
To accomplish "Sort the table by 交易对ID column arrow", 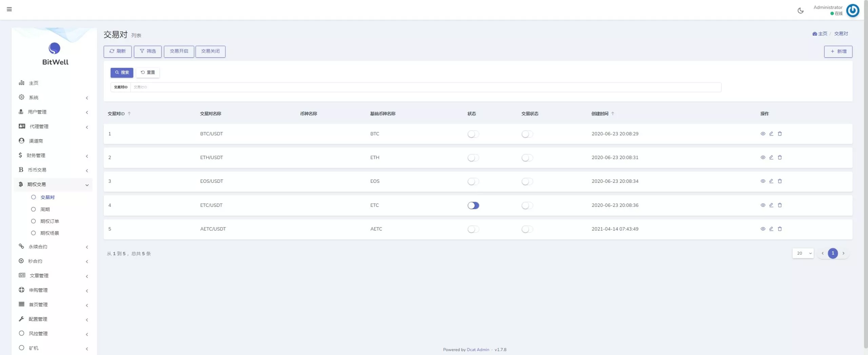I will click(x=129, y=114).
